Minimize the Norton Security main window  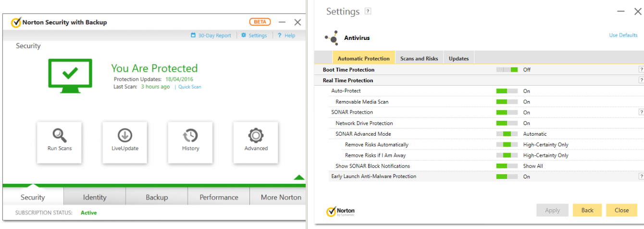[x=282, y=22]
